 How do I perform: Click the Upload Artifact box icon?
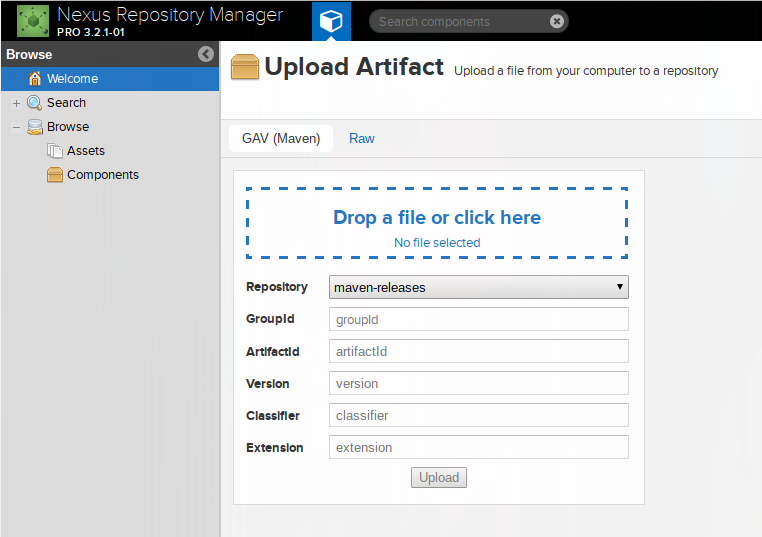click(x=244, y=67)
